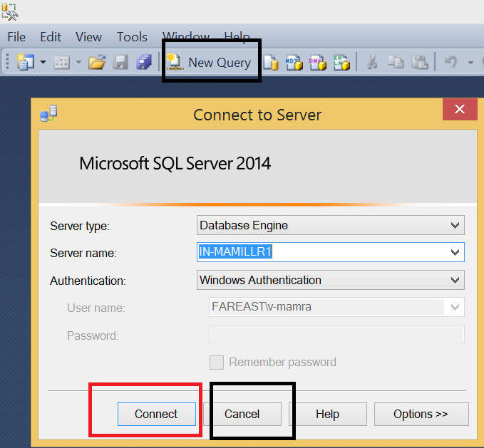This screenshot has width=484, height=448.
Task: Open the Help menu
Action: pyautogui.click(x=237, y=36)
